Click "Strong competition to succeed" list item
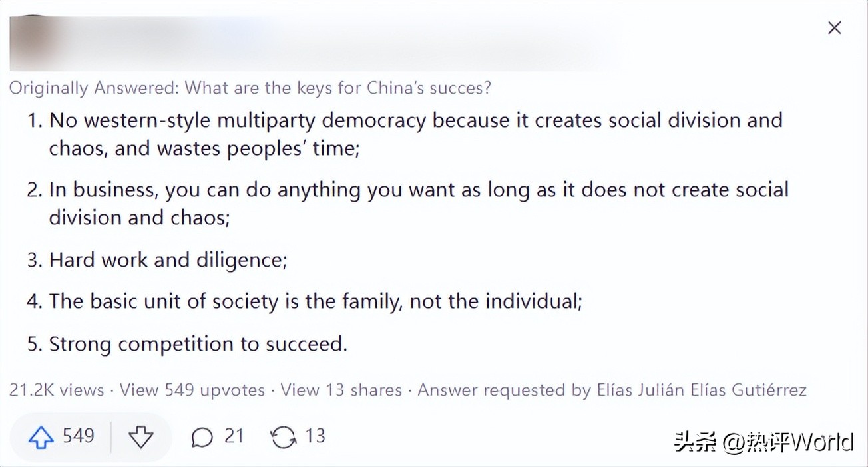The height and width of the screenshot is (467, 868). 198,344
